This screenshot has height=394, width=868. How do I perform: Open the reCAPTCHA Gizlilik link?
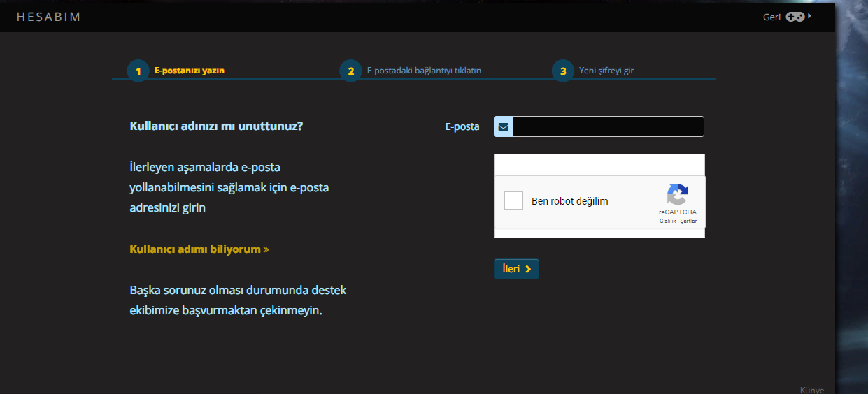coord(667,221)
